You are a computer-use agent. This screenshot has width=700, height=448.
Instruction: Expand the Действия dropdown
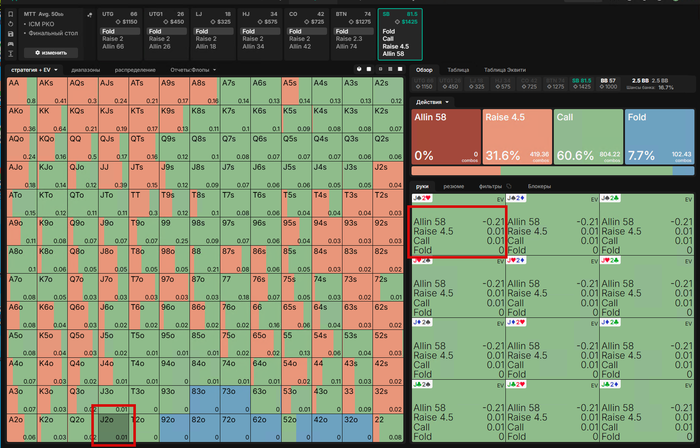click(x=431, y=101)
